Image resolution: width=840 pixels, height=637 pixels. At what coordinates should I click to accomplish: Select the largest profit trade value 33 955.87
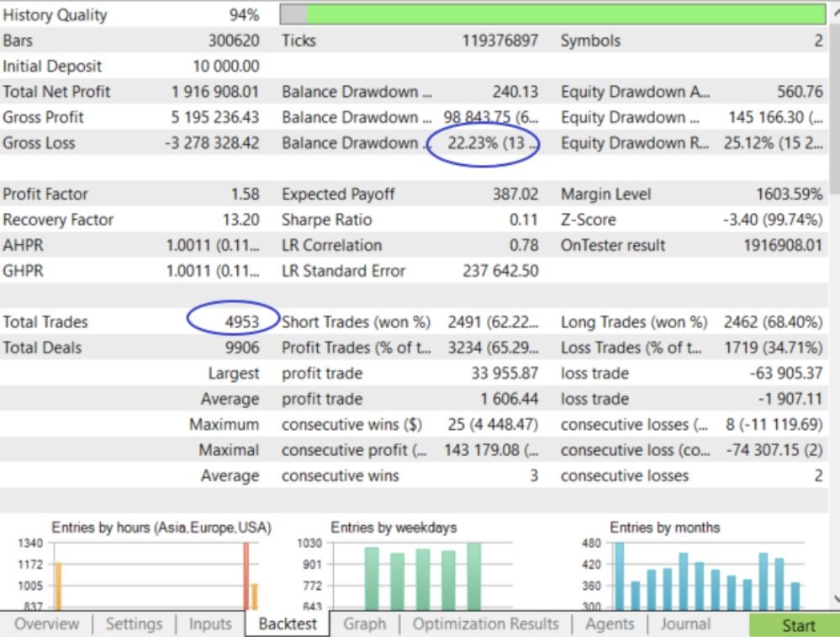505,373
